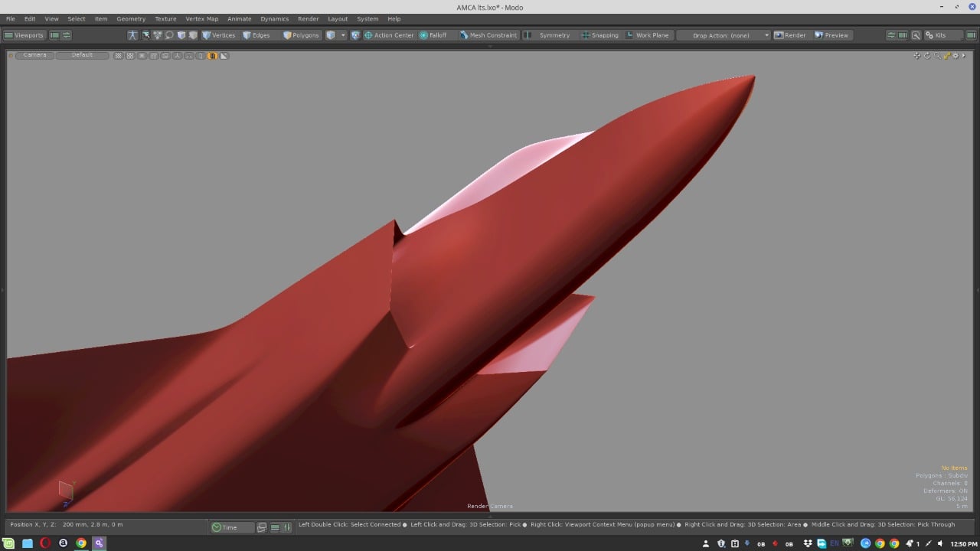Open the Vertex Map menu

tap(202, 18)
